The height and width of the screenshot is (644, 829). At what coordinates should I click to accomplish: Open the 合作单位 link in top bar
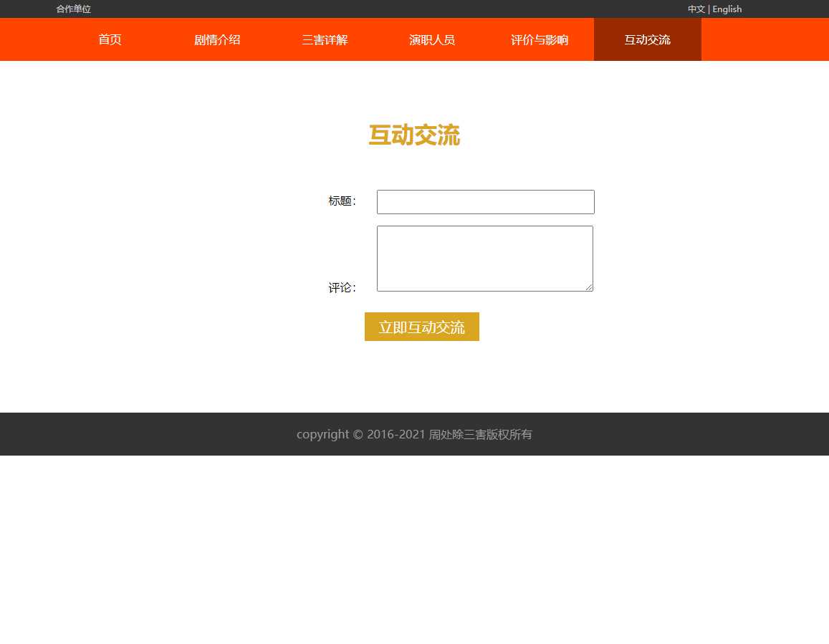(x=73, y=9)
